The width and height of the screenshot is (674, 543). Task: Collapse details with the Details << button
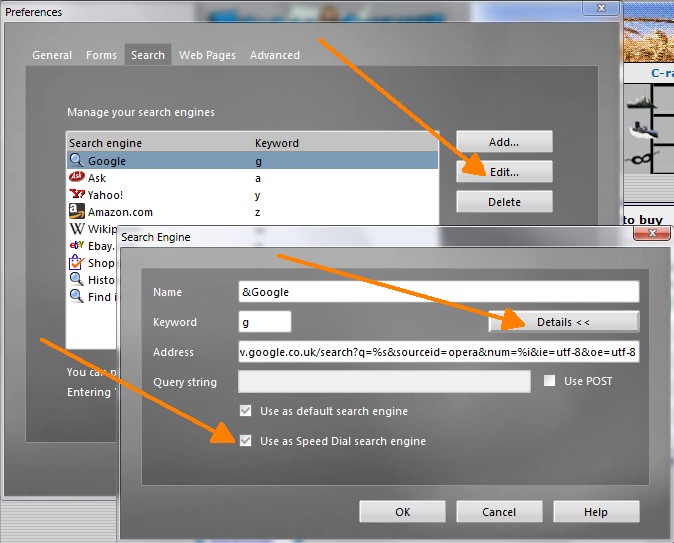pyautogui.click(x=564, y=322)
